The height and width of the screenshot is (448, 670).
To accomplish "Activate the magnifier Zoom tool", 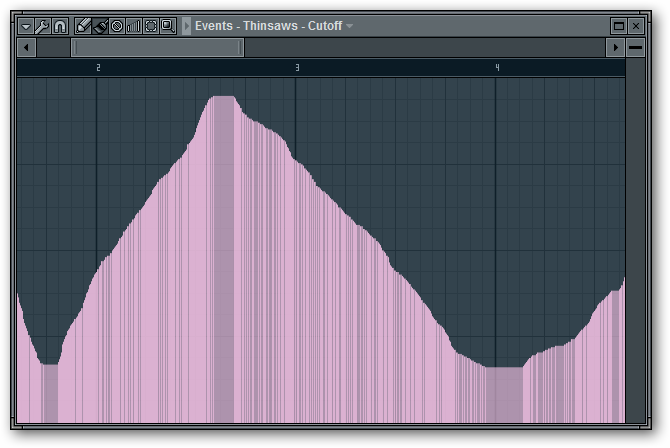I will (168, 26).
